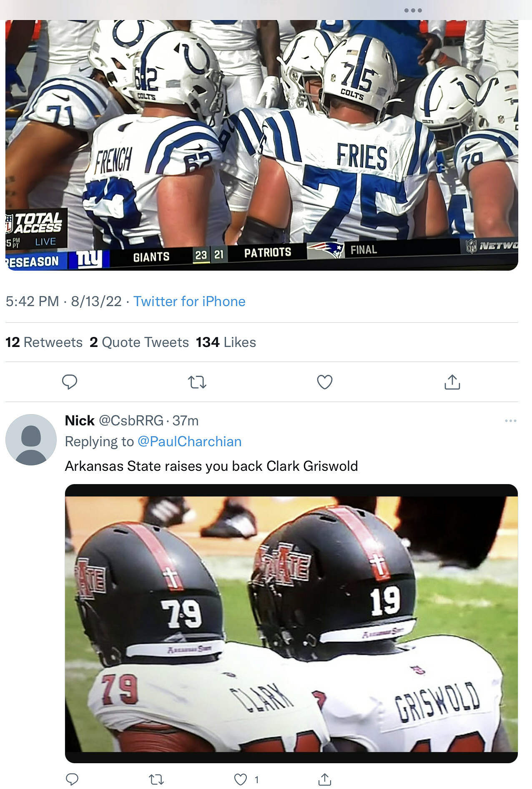Reply to the main tweet
Image resolution: width=532 pixels, height=789 pixels.
70,382
